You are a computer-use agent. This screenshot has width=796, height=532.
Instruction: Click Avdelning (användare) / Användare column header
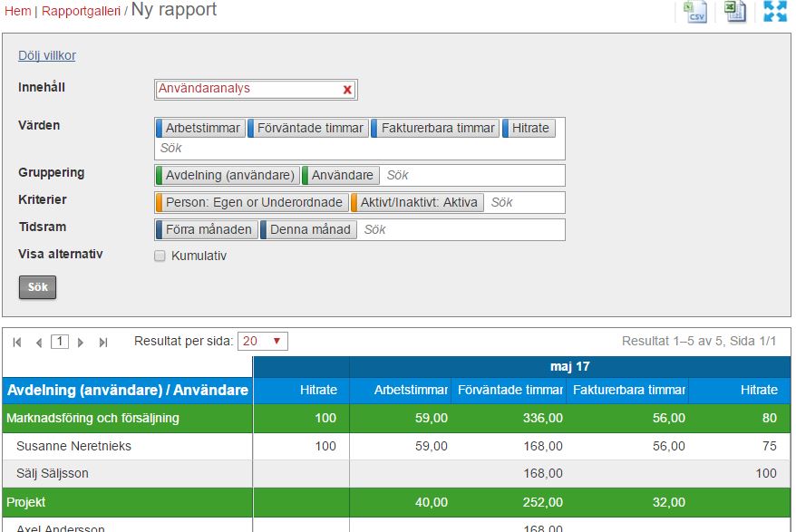pyautogui.click(x=128, y=391)
